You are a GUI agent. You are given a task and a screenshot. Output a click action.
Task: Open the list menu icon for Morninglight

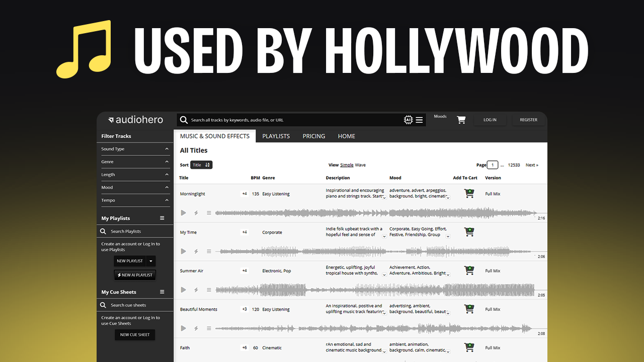pyautogui.click(x=209, y=213)
